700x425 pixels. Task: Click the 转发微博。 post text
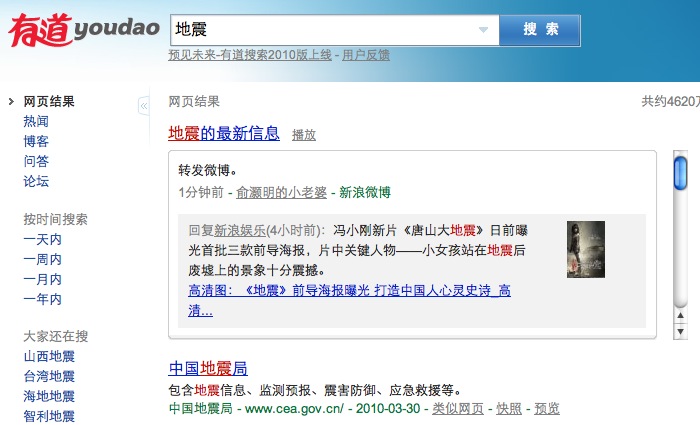[208, 170]
